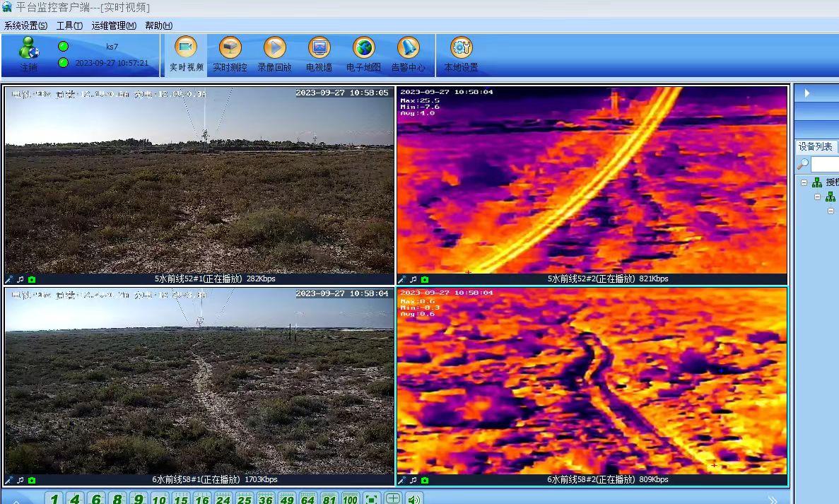Collapse the top-level 授权 device tree node
839x504 pixels.
pyautogui.click(x=804, y=182)
